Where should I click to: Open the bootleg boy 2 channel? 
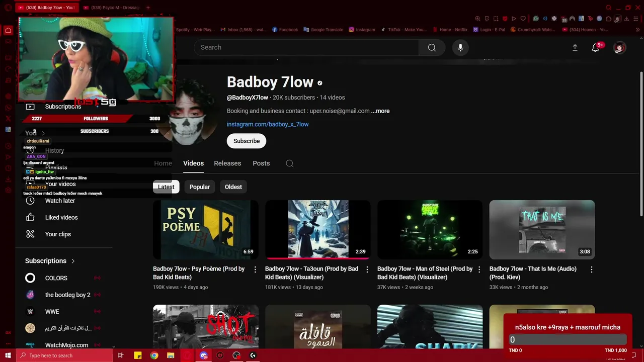[67, 295]
